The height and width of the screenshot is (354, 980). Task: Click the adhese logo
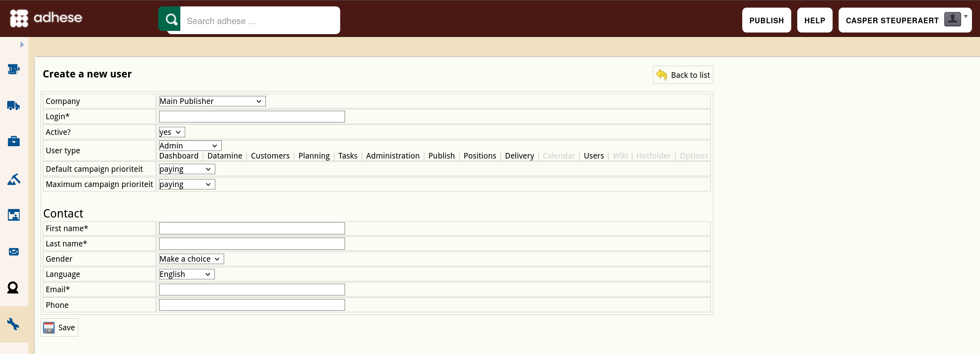click(46, 18)
